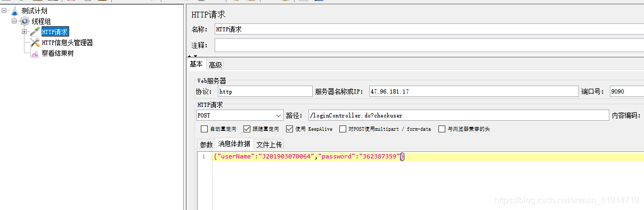Click the HTTP请求 panel title

[x=209, y=15]
